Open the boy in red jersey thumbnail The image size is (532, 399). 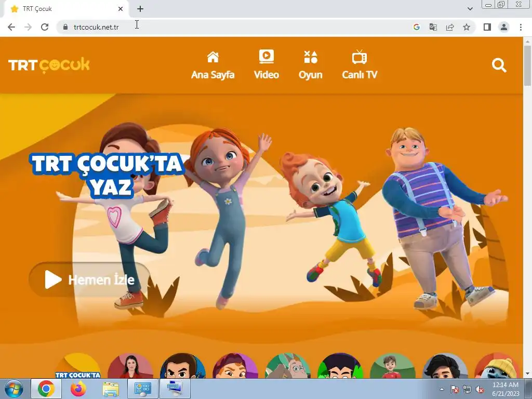pyautogui.click(x=393, y=366)
